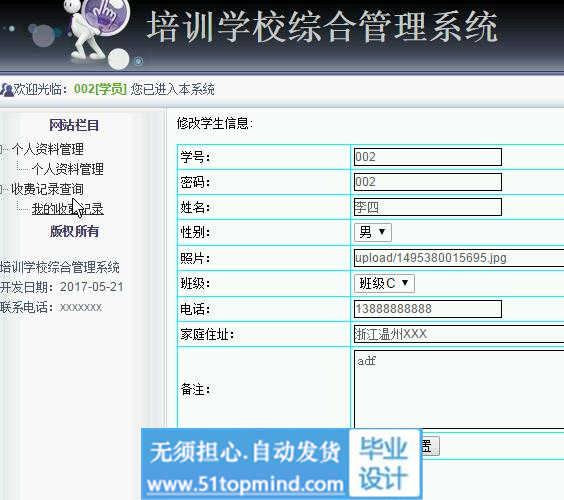Click the 网站栏目 sidebar heading

pos(74,125)
